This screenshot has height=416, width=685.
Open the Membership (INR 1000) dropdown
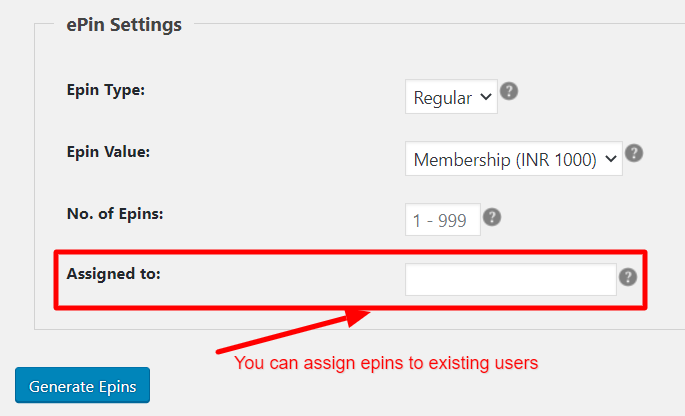pyautogui.click(x=514, y=159)
